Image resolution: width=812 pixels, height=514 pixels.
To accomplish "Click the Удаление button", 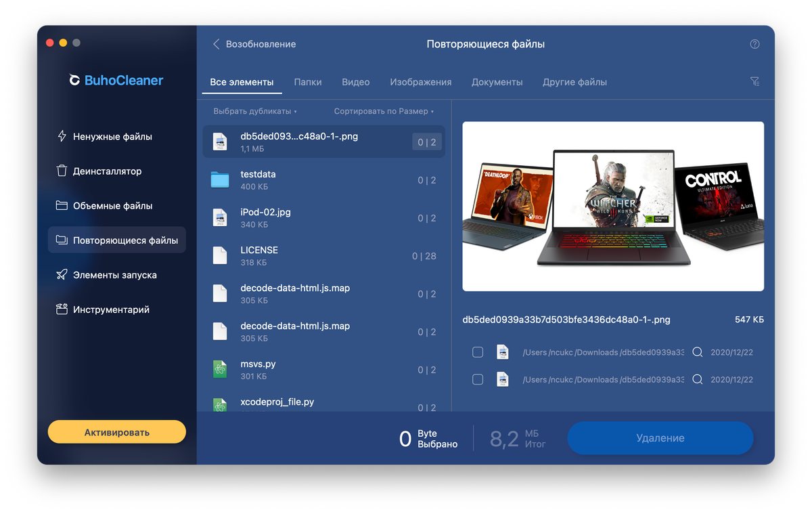I will 660,438.
